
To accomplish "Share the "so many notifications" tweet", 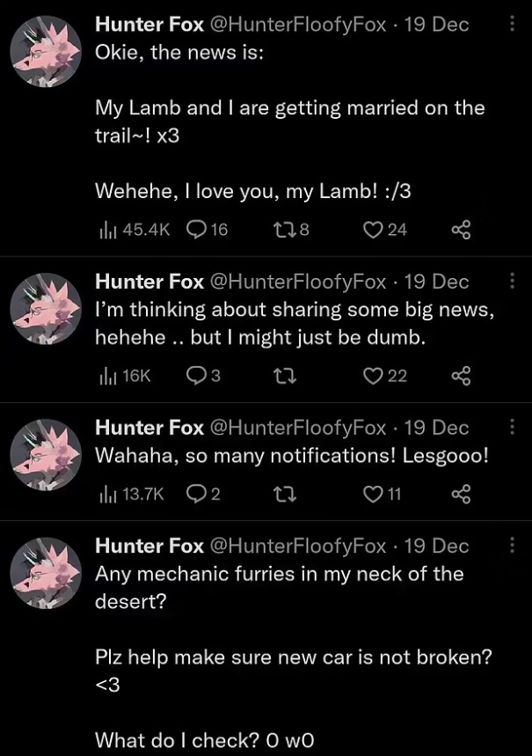I will tap(461, 494).
